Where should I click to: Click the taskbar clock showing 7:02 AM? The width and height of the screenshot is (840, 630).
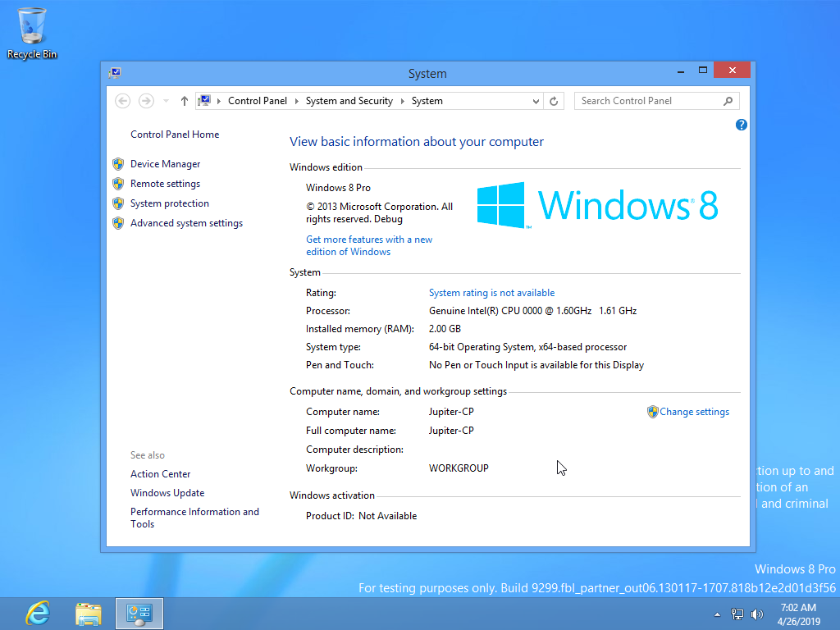798,614
